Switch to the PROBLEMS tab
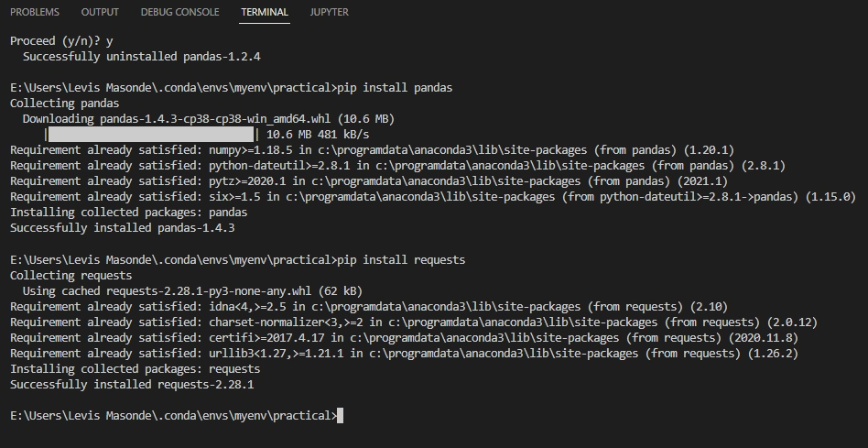The image size is (868, 448). tap(34, 12)
